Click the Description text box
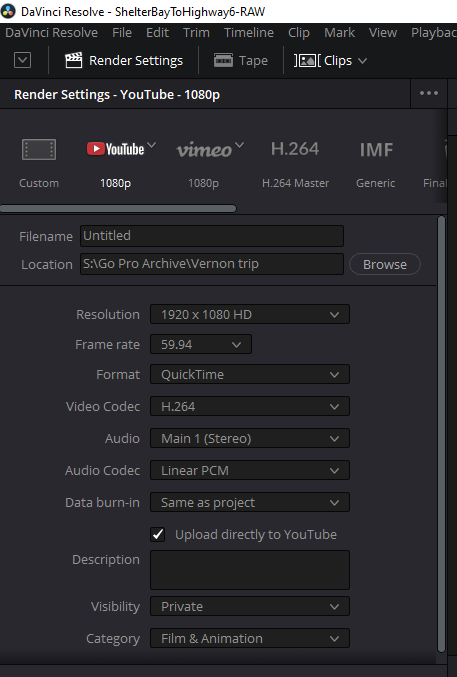The image size is (457, 677). point(250,570)
